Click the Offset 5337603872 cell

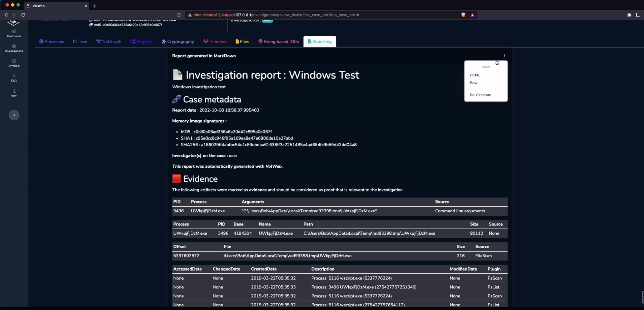point(186,256)
